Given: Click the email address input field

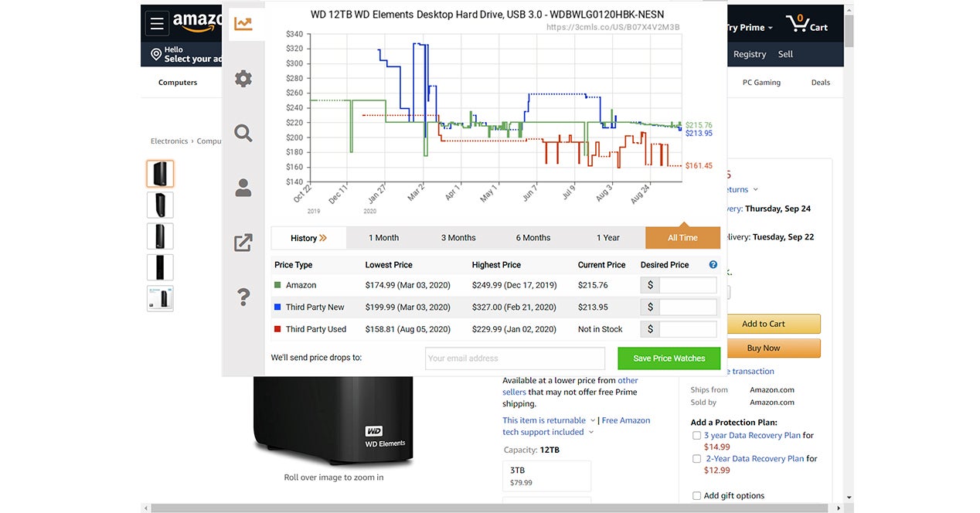Looking at the screenshot, I should pyautogui.click(x=515, y=358).
